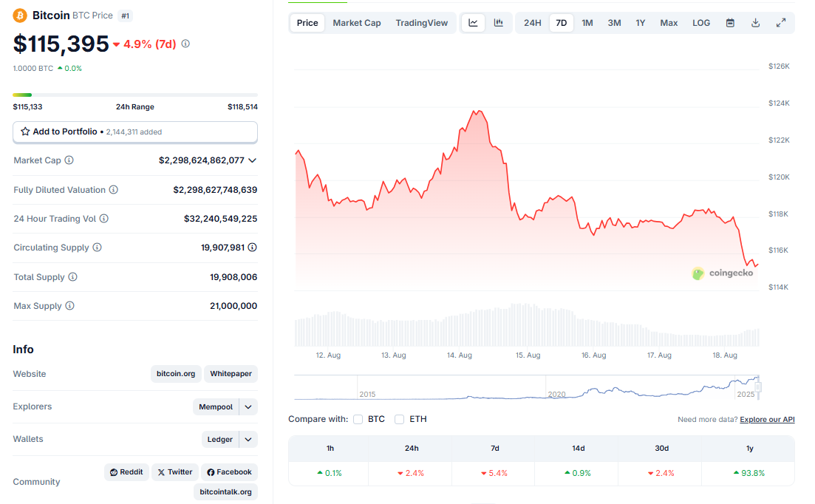
Task: Open info icon beside 7d percentage change
Action: 185,44
